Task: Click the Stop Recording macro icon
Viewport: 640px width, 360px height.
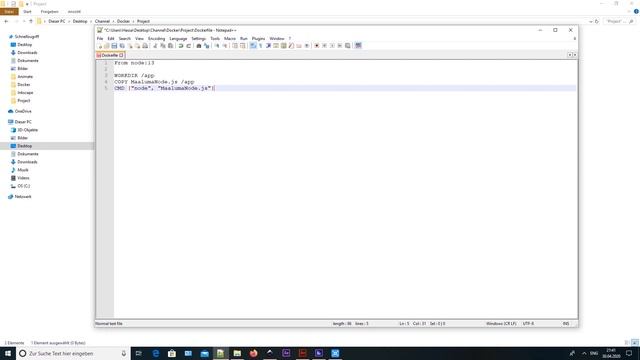Action: [x=324, y=46]
